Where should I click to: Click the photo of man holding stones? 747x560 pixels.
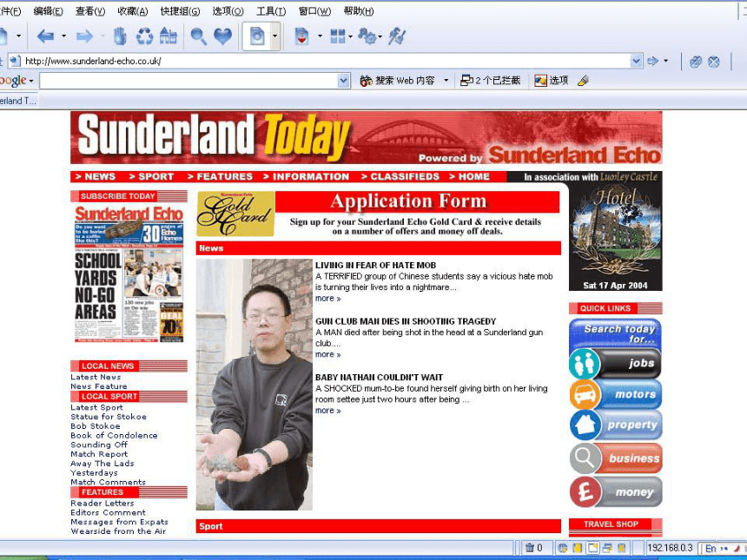(x=254, y=385)
